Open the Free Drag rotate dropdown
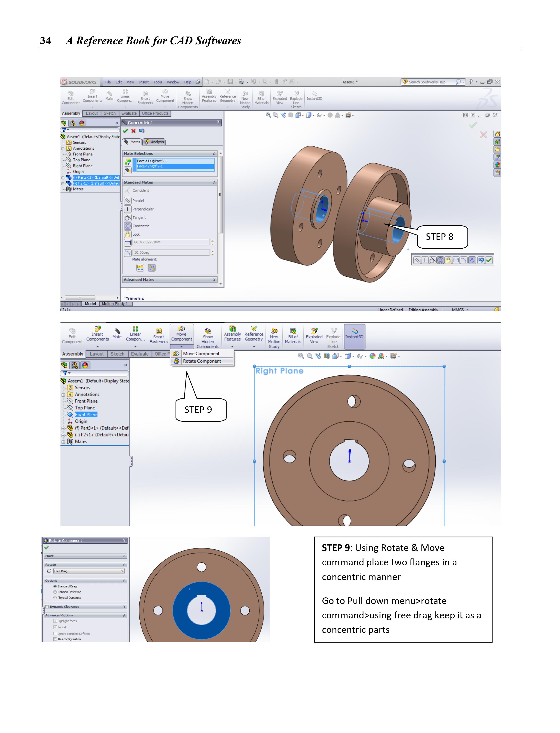Viewport: 560px width, 733px height. [x=122, y=571]
